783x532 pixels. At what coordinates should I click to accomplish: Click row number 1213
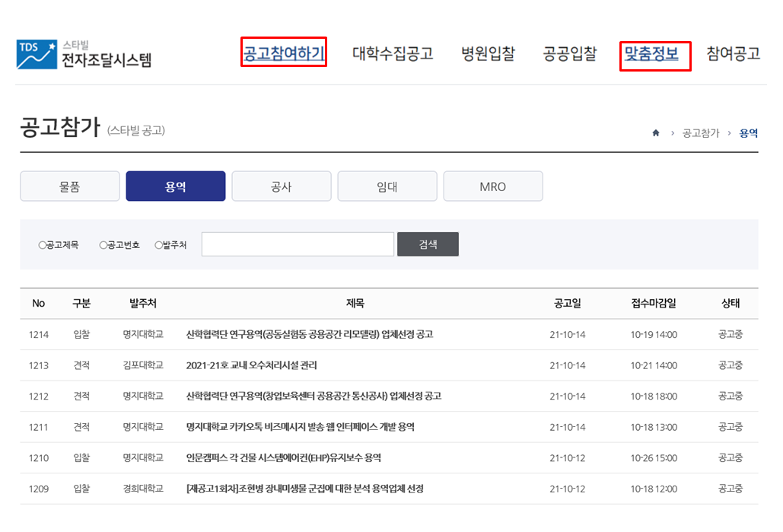coord(39,365)
